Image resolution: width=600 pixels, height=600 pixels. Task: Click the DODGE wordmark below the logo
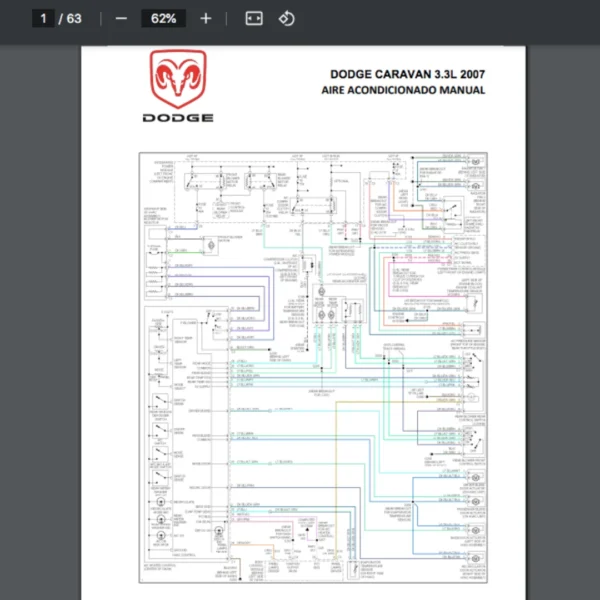tap(177, 117)
